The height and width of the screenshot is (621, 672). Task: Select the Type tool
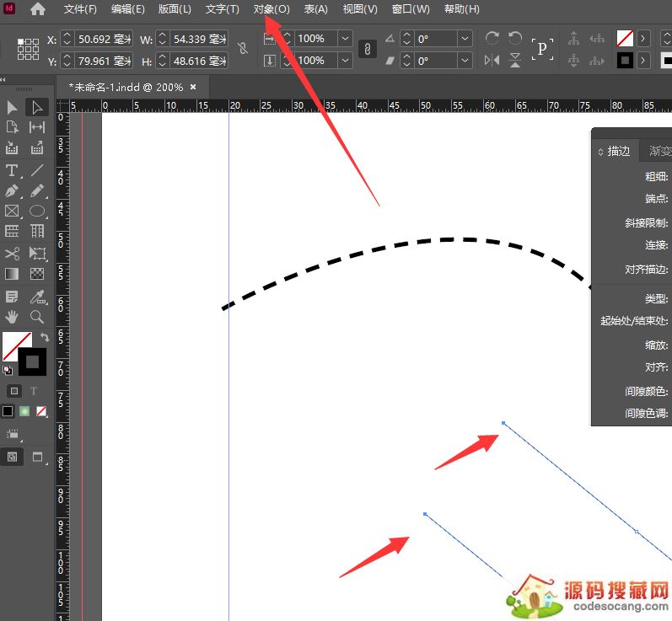click(x=12, y=169)
